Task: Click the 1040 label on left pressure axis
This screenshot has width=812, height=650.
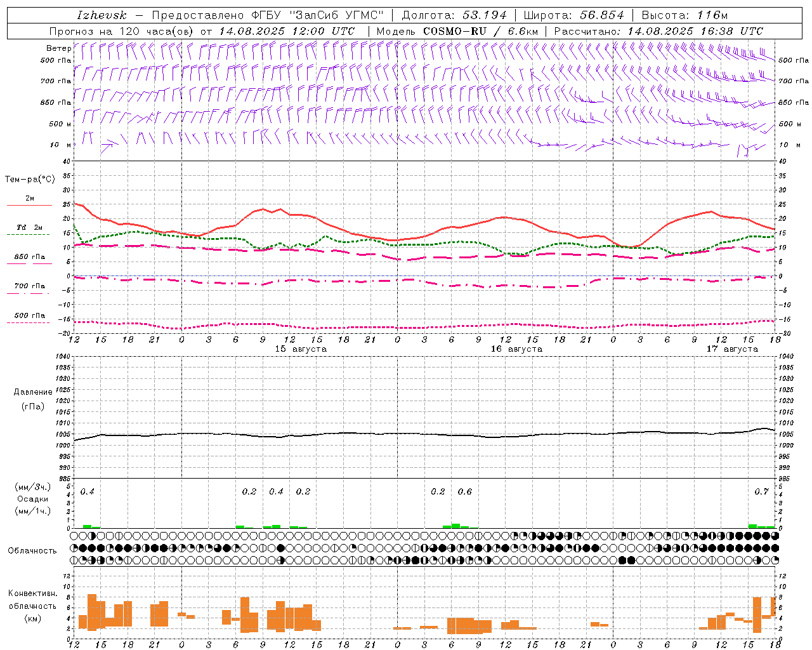Action: point(62,356)
